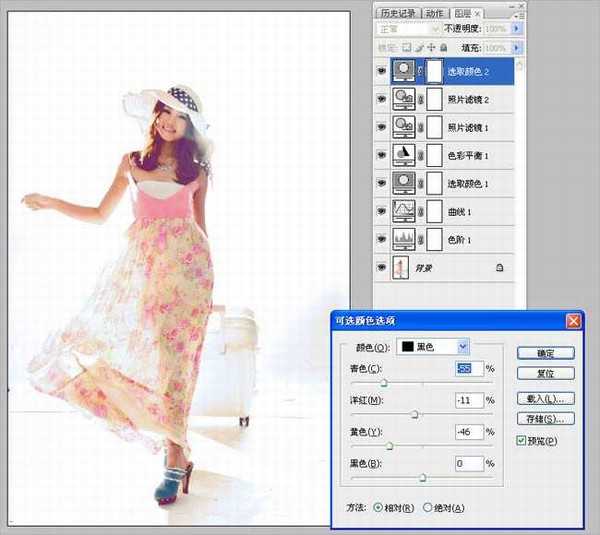Expand the 不透明度 opacity arrow
This screenshot has height=535, width=600.
(516, 30)
